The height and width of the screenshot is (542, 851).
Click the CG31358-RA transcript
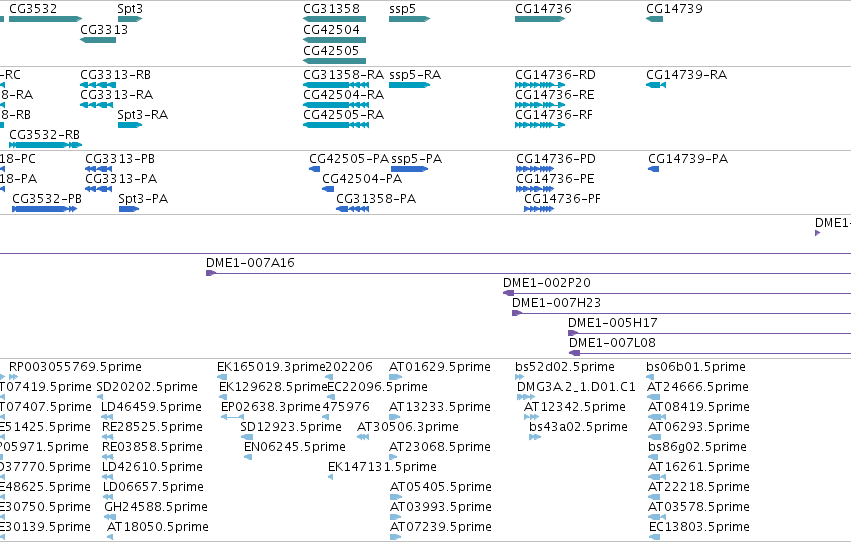pyautogui.click(x=336, y=85)
